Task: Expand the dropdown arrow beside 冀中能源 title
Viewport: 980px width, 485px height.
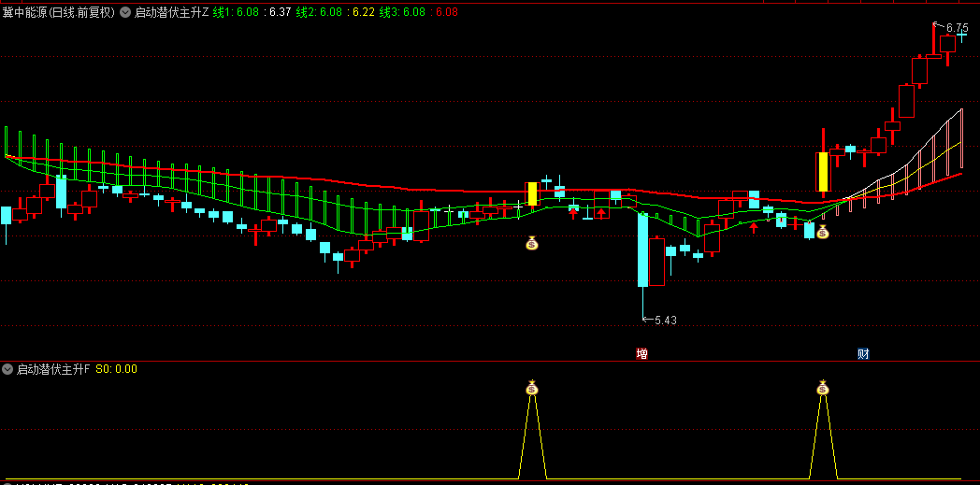Action: [x=125, y=12]
